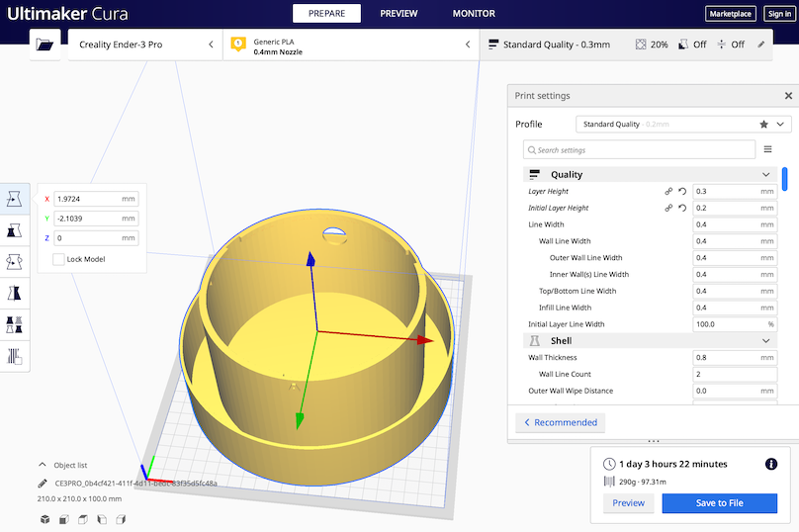
Task: Switch to the MONITOR stage
Action: (x=474, y=14)
